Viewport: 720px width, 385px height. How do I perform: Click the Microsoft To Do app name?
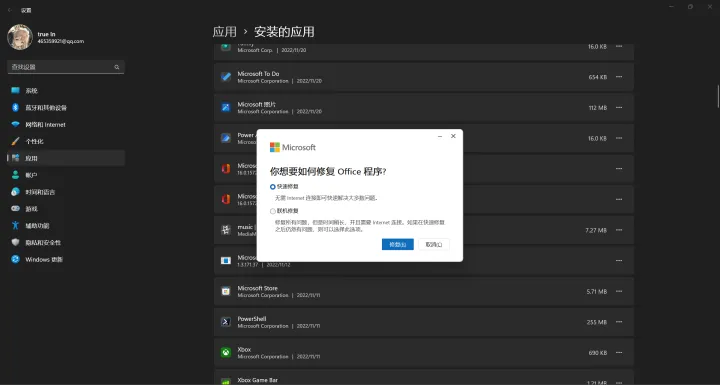tap(258, 74)
